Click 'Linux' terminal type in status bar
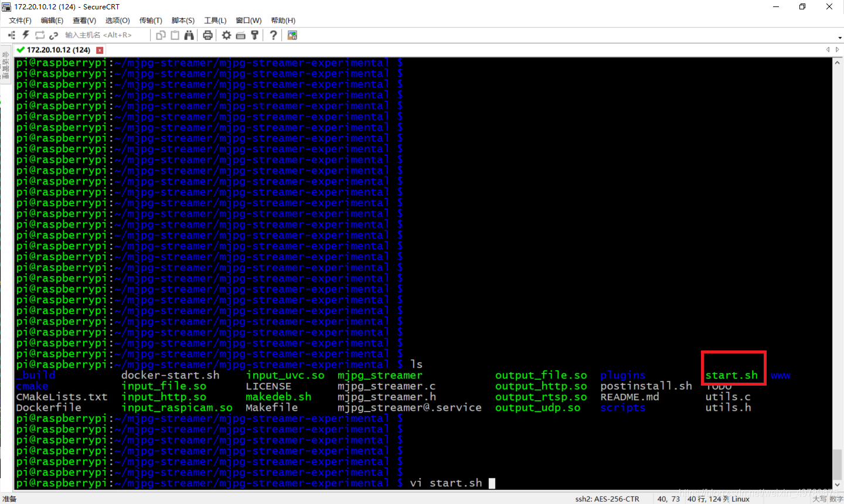Screen dimensions: 844x504 (x=741, y=499)
